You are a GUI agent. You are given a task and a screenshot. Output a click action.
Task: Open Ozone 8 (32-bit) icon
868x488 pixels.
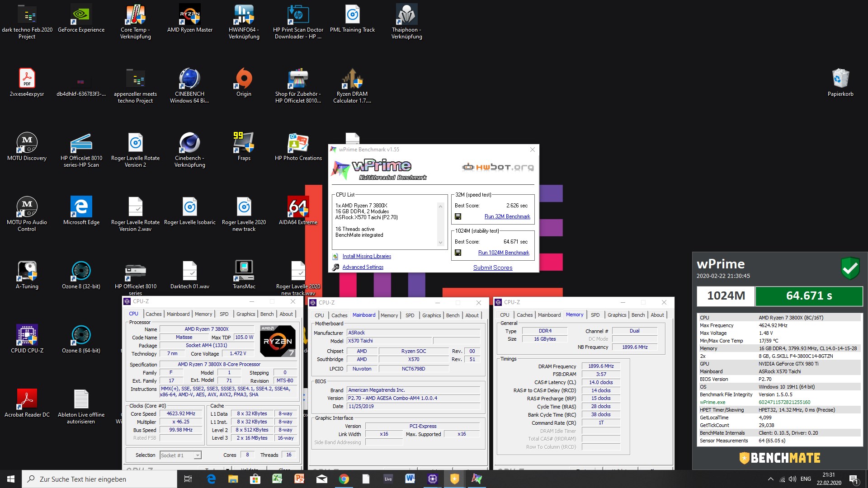[x=81, y=276]
